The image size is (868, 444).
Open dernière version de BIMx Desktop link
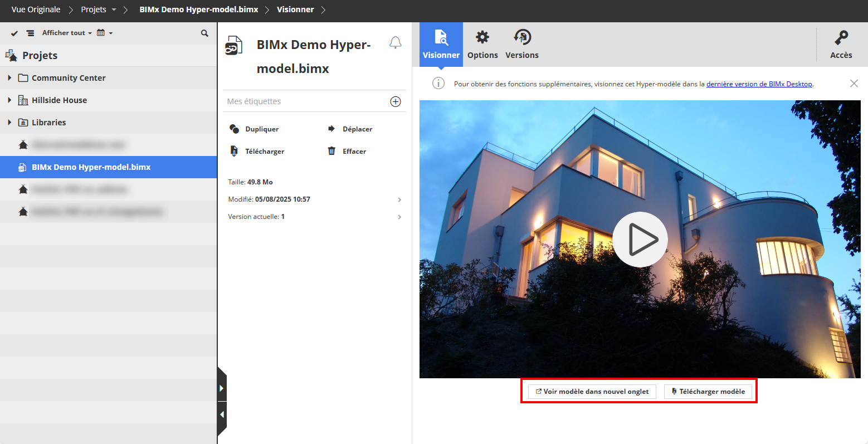tap(759, 84)
